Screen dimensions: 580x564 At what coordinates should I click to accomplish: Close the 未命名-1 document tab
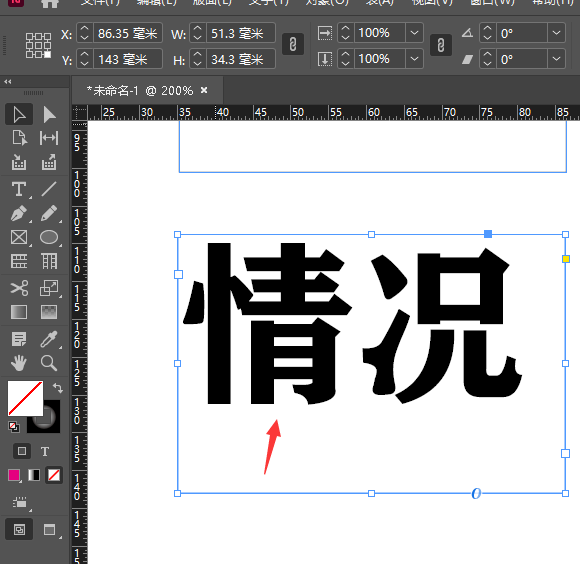pos(204,90)
